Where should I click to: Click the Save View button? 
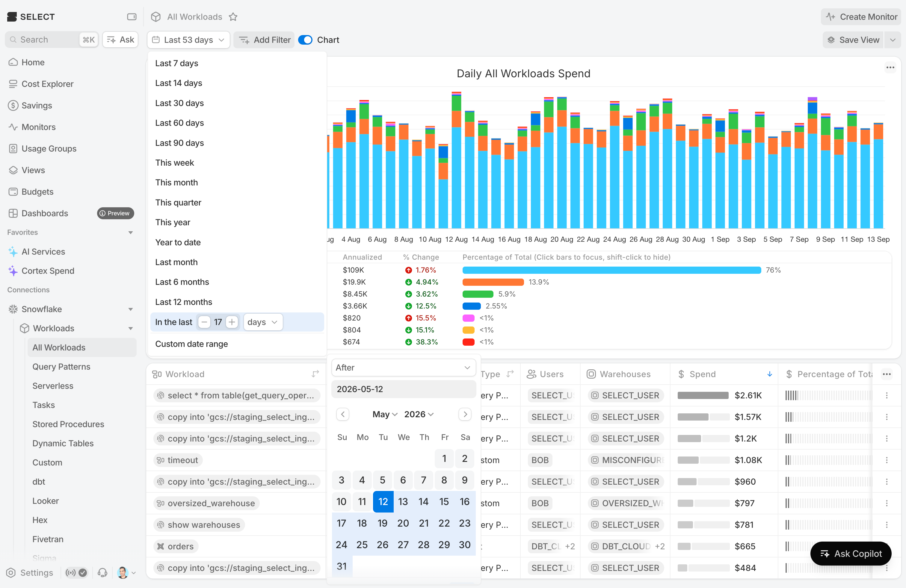pyautogui.click(x=854, y=40)
